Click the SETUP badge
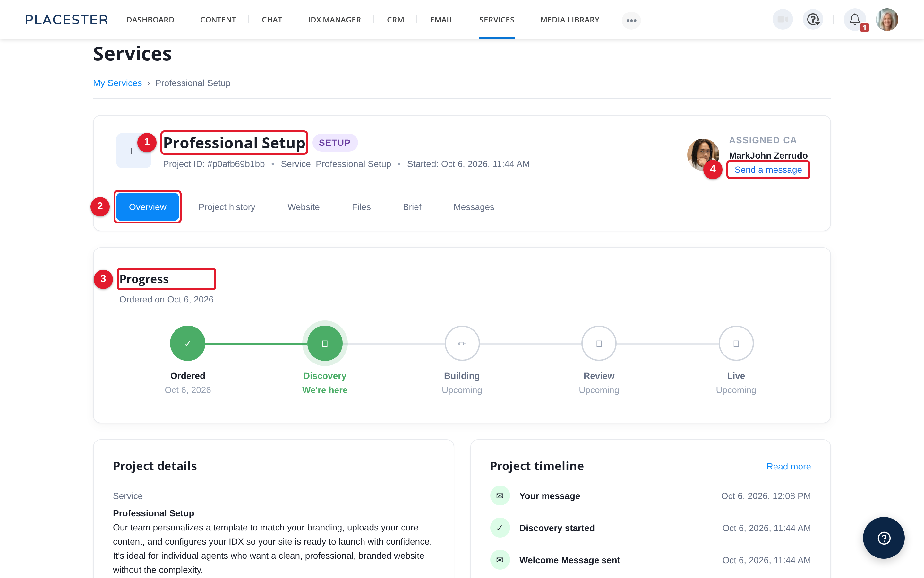Viewport: 924px width, 578px height. pos(335,143)
